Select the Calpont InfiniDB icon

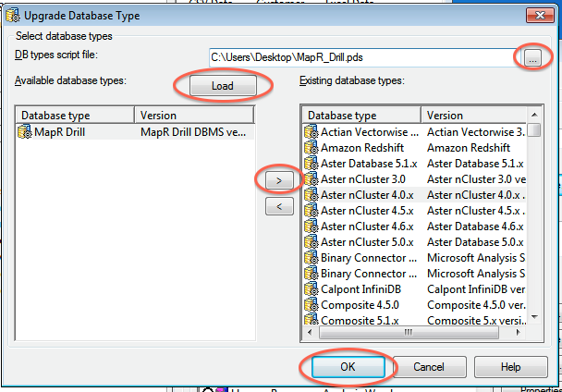(x=312, y=289)
